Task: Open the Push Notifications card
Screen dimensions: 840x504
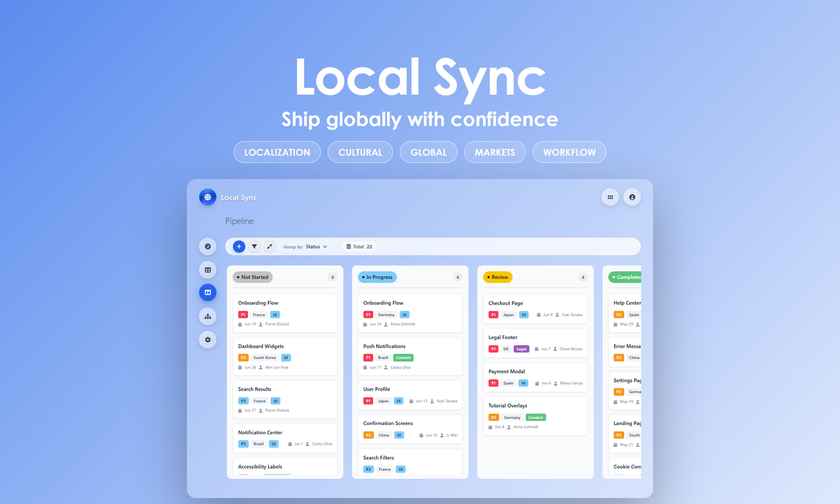Action: coord(410,356)
